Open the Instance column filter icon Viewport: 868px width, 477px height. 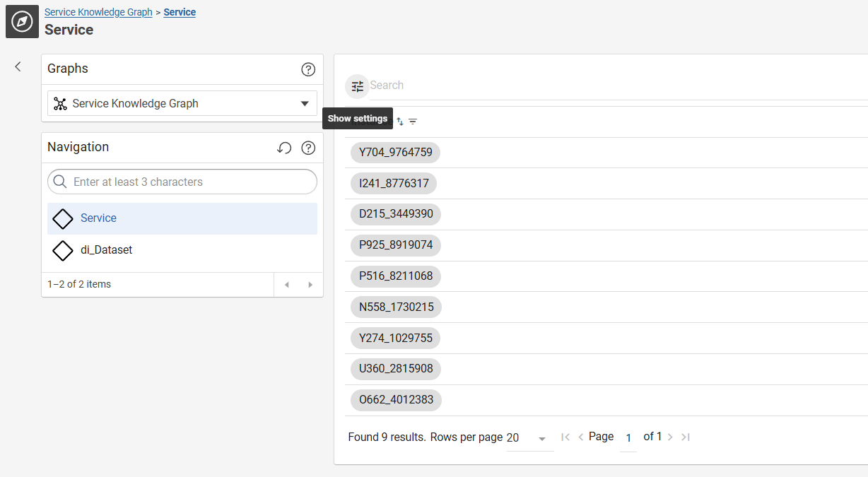pyautogui.click(x=413, y=122)
